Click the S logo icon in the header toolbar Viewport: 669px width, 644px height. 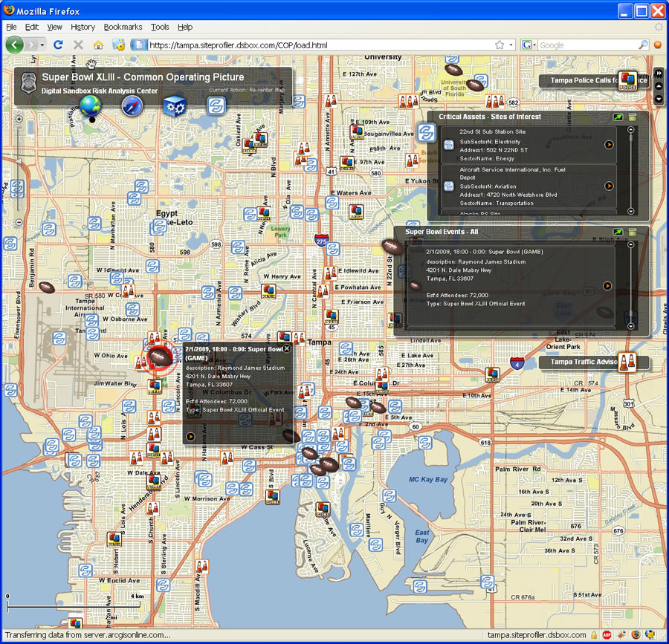pyautogui.click(x=216, y=105)
